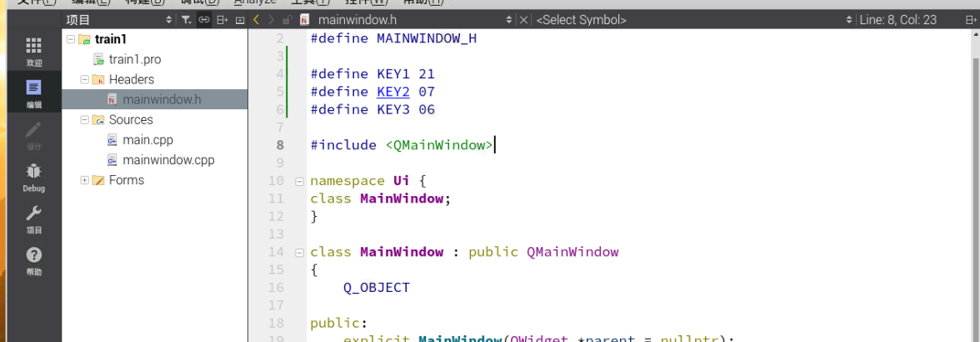Screen dimensions: 980x342
Task: Click line number 8 in gutter
Action: click(x=279, y=146)
